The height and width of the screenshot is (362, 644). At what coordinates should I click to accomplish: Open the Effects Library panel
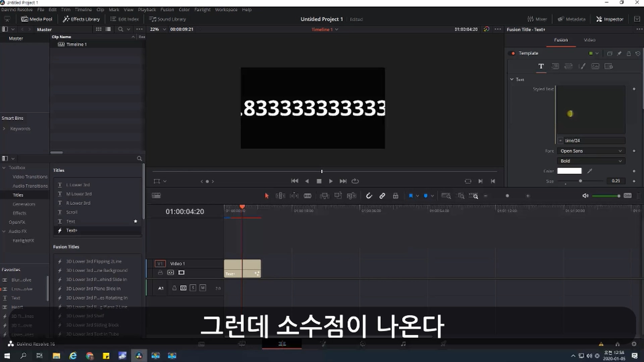click(82, 19)
